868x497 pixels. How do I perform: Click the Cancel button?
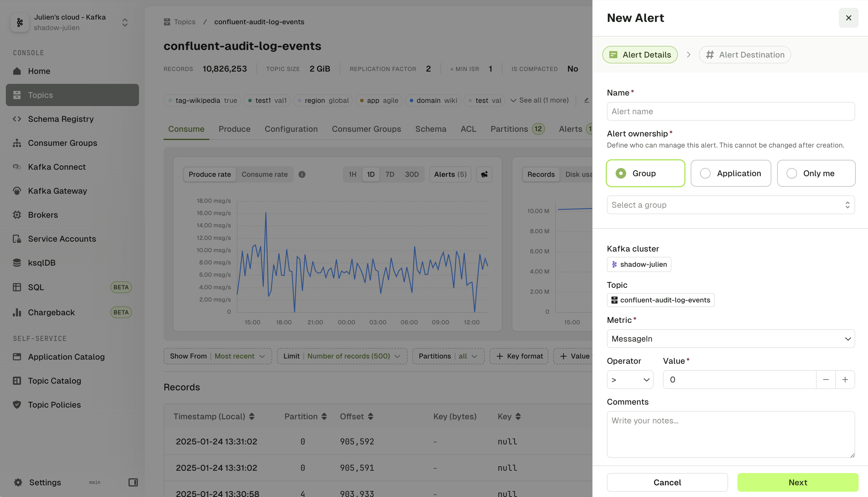667,482
